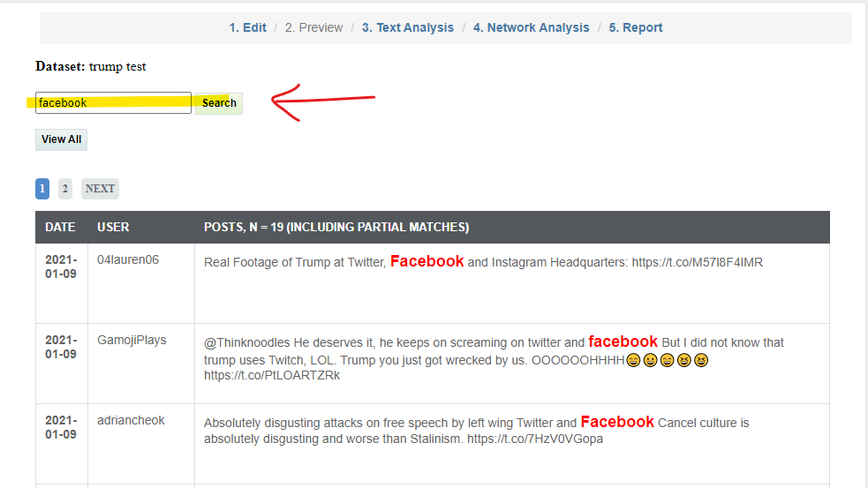Open the Edit step in breadcrumb
The image size is (868, 488).
coord(247,27)
